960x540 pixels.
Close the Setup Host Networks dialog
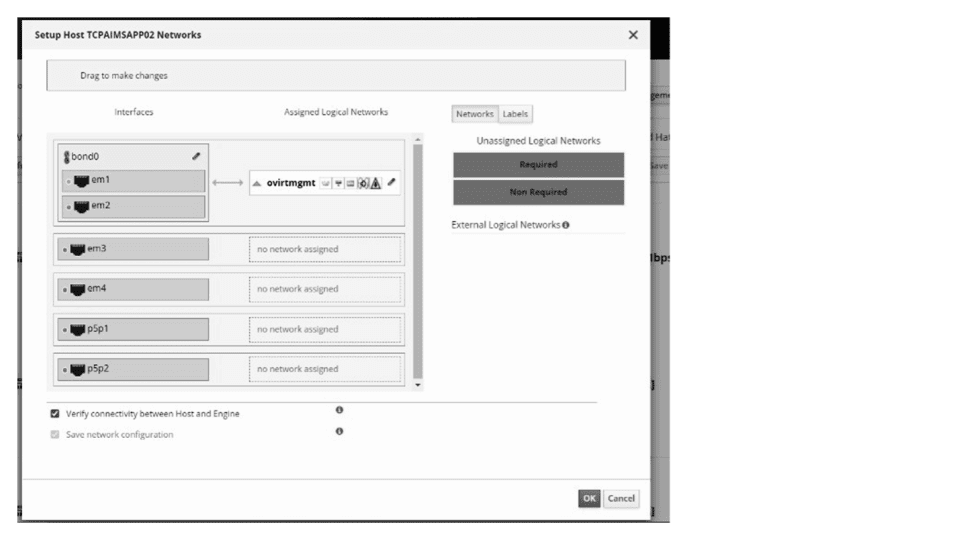[x=632, y=35]
